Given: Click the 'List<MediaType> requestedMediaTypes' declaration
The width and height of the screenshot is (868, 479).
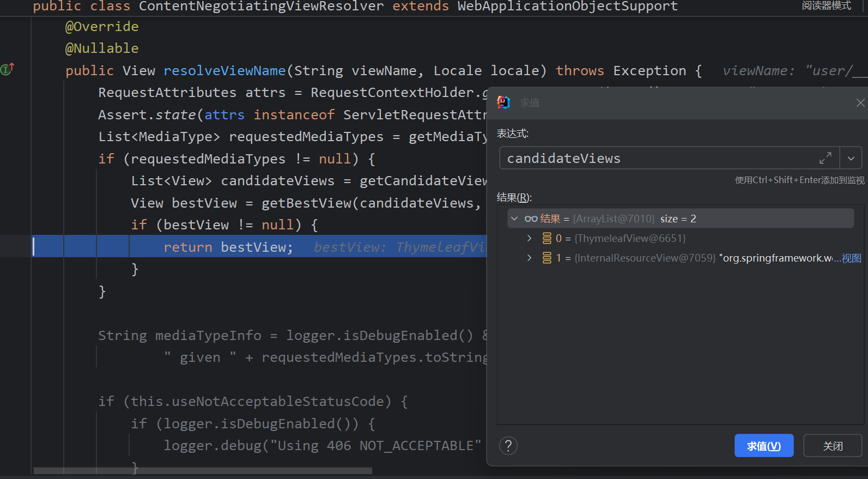Looking at the screenshot, I should click(241, 137).
